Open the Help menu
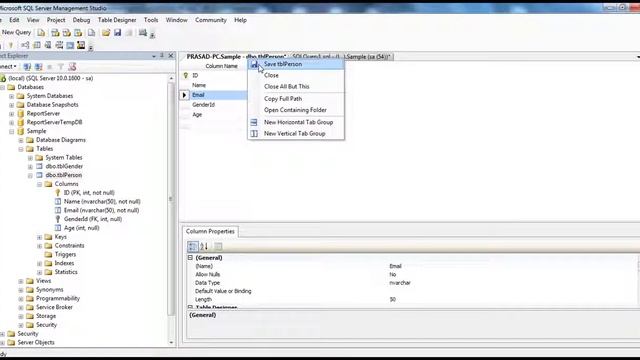This screenshot has width=640, height=360. (240, 20)
